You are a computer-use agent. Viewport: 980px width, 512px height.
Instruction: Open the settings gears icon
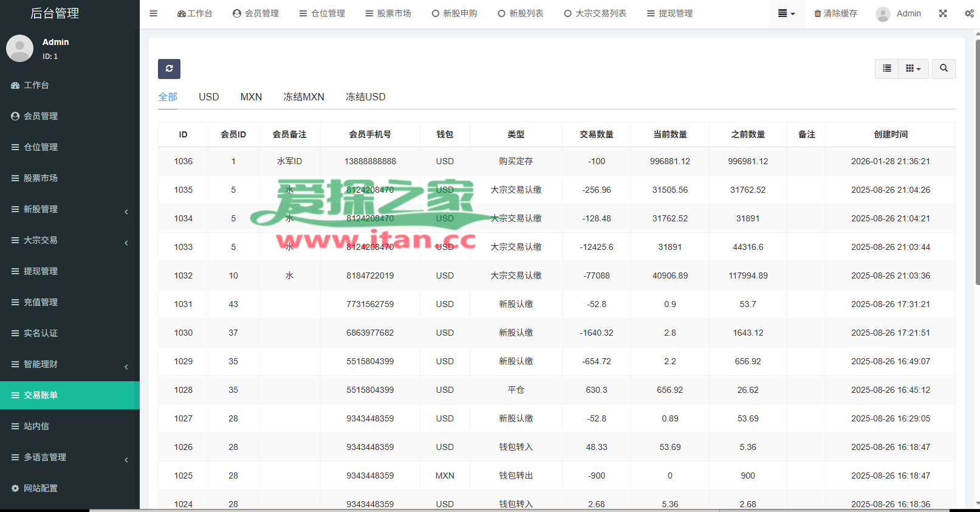(x=968, y=13)
